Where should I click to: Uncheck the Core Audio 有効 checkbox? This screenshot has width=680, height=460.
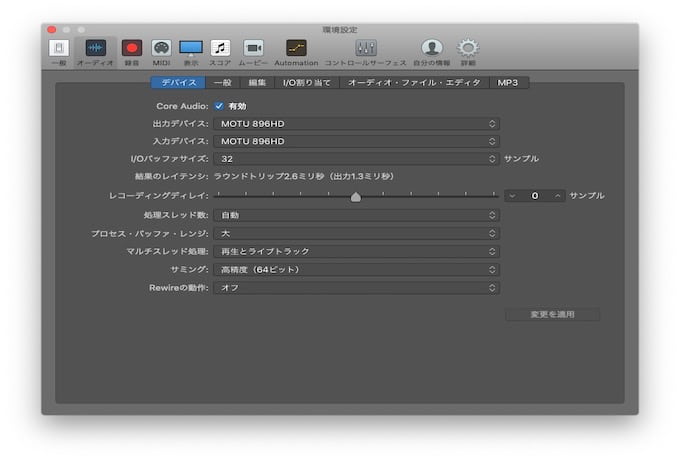point(219,106)
